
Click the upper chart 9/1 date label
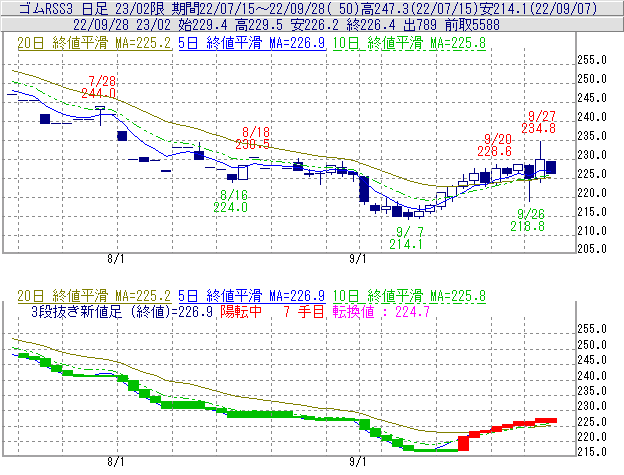coord(358,259)
